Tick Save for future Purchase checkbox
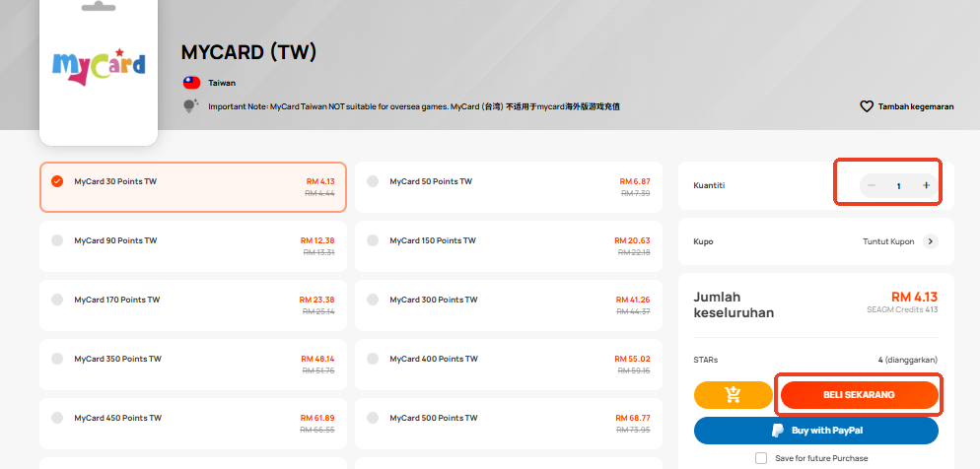The width and height of the screenshot is (980, 469). click(x=761, y=458)
